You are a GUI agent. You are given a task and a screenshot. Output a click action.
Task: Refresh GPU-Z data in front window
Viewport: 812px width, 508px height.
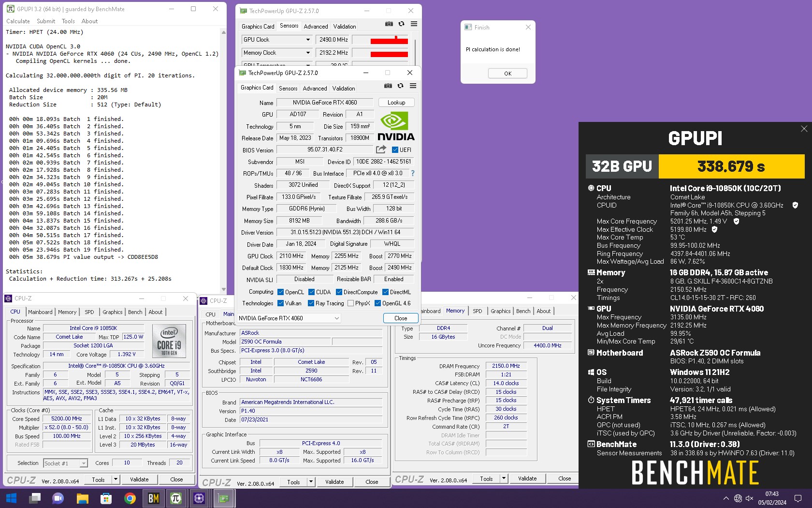point(400,86)
